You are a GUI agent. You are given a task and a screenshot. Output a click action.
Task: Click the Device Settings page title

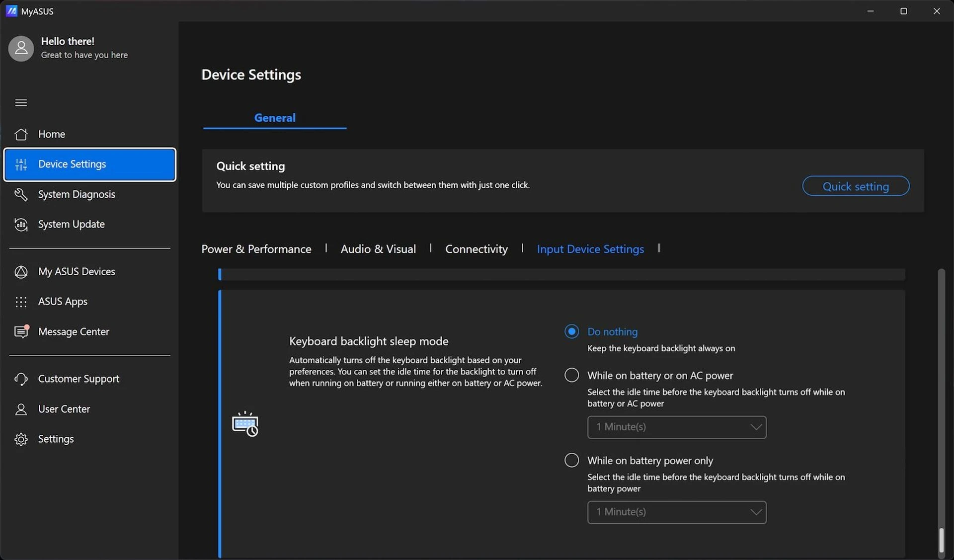pos(251,75)
